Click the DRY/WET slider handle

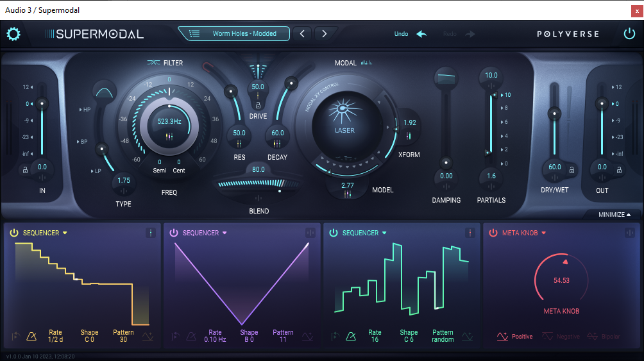pyautogui.click(x=554, y=113)
